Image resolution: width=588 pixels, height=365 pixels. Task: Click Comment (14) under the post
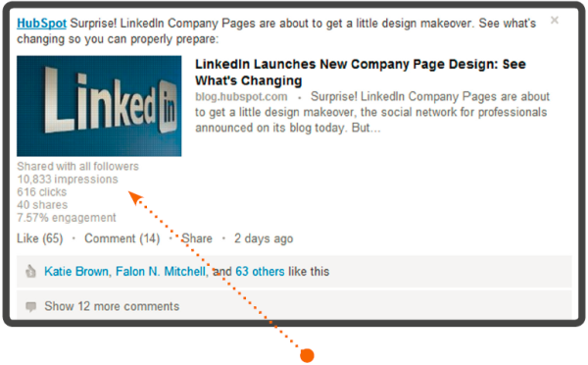coord(122,238)
